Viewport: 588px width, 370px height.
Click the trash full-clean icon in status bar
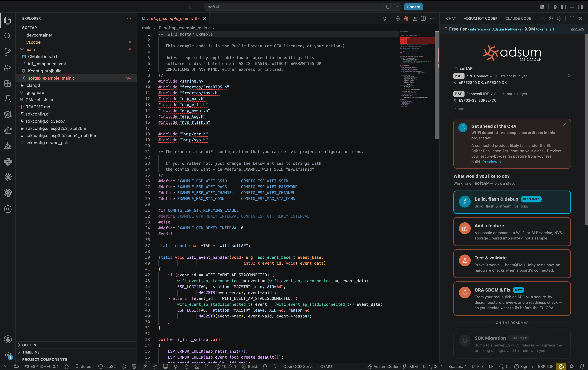[134, 366]
